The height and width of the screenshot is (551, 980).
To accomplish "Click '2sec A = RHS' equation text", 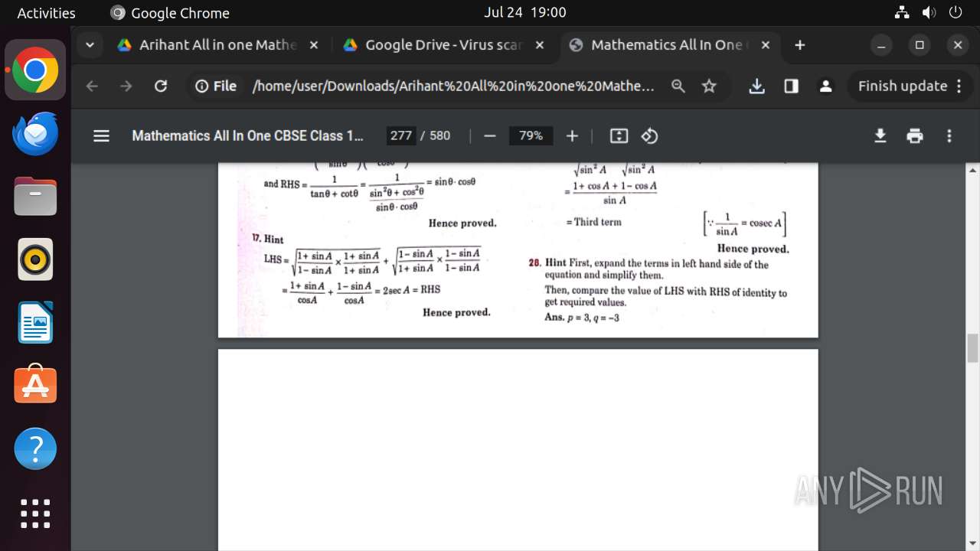I will click(411, 289).
